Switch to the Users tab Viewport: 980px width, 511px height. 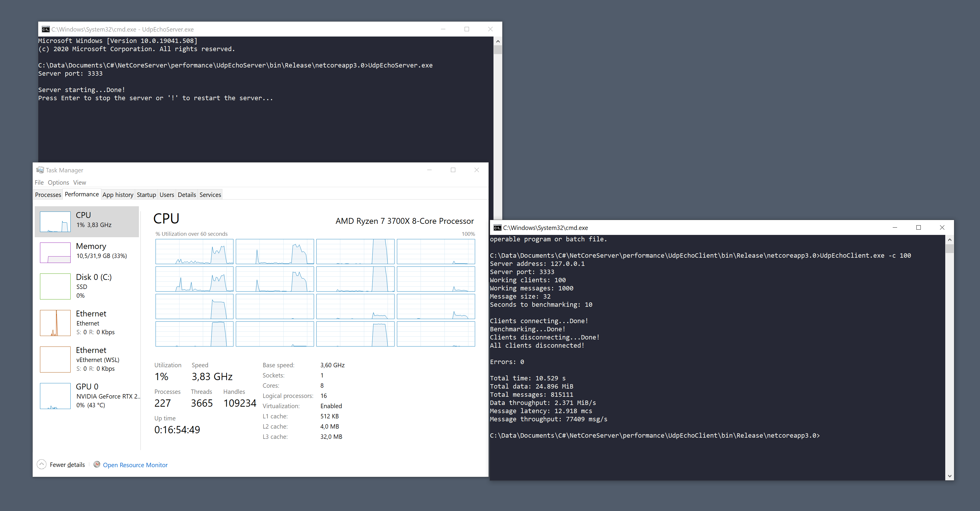point(166,195)
